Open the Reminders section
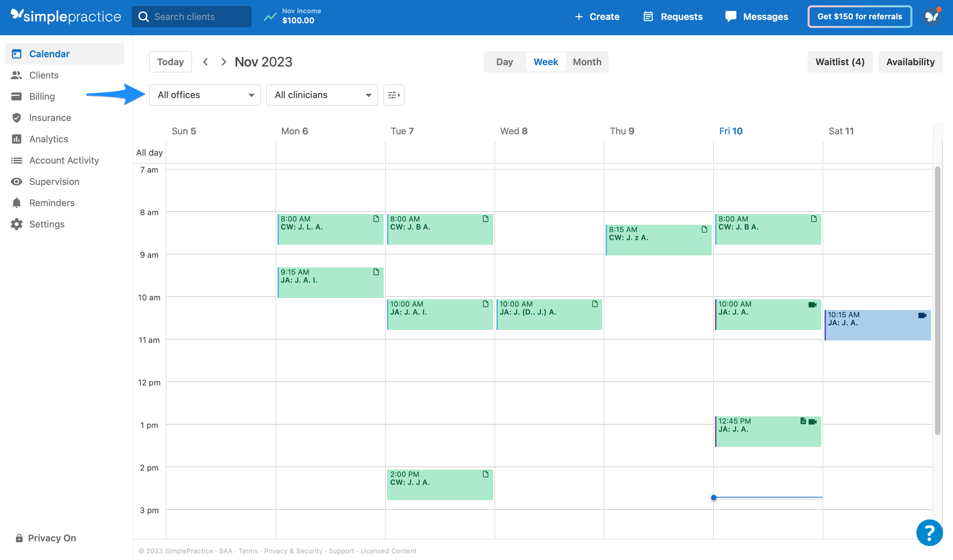Viewport: 953px width, 560px height. pos(52,203)
